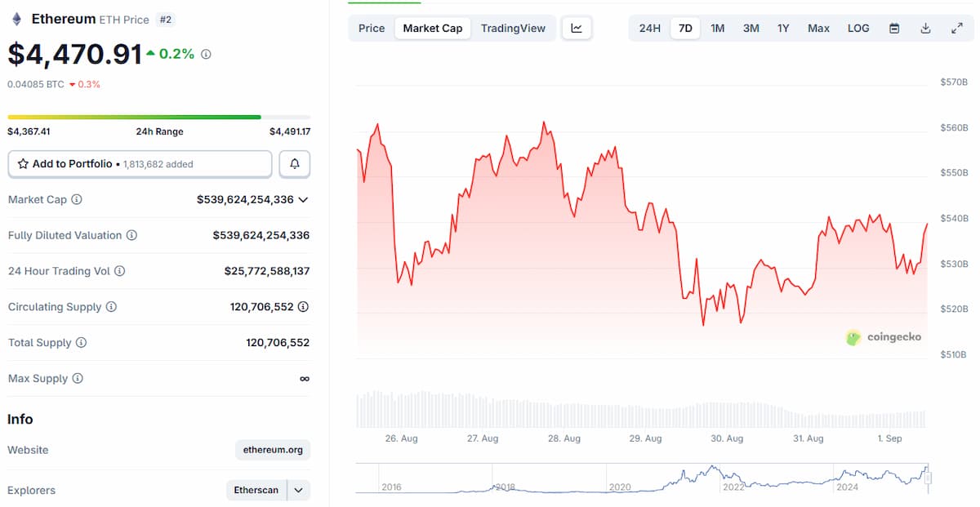Screen dimensions: 980x507
Task: Set chart range to 24H
Action: (650, 28)
